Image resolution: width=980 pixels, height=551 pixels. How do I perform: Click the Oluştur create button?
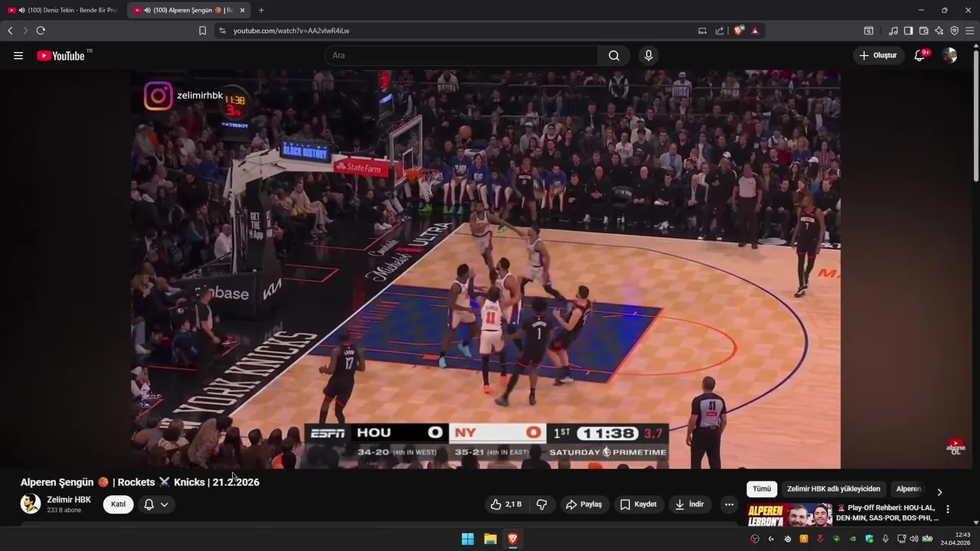coord(878,56)
